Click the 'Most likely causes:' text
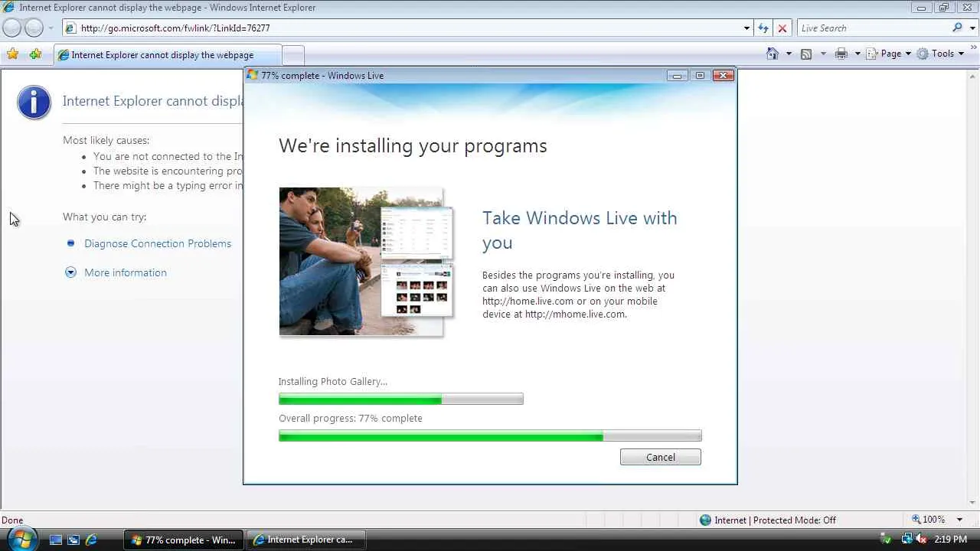980x551 pixels. pos(106,141)
